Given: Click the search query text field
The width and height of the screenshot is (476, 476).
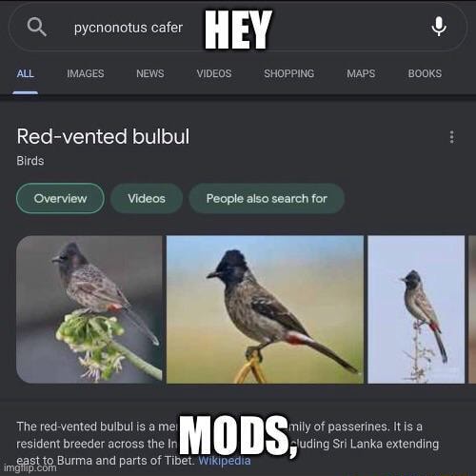Looking at the screenshot, I should pyautogui.click(x=238, y=27).
